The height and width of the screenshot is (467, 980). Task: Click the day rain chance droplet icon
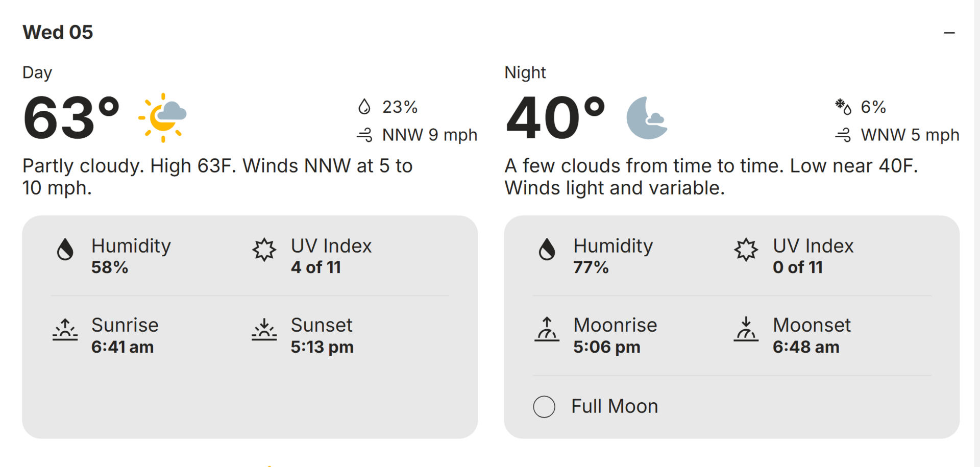[x=364, y=107]
